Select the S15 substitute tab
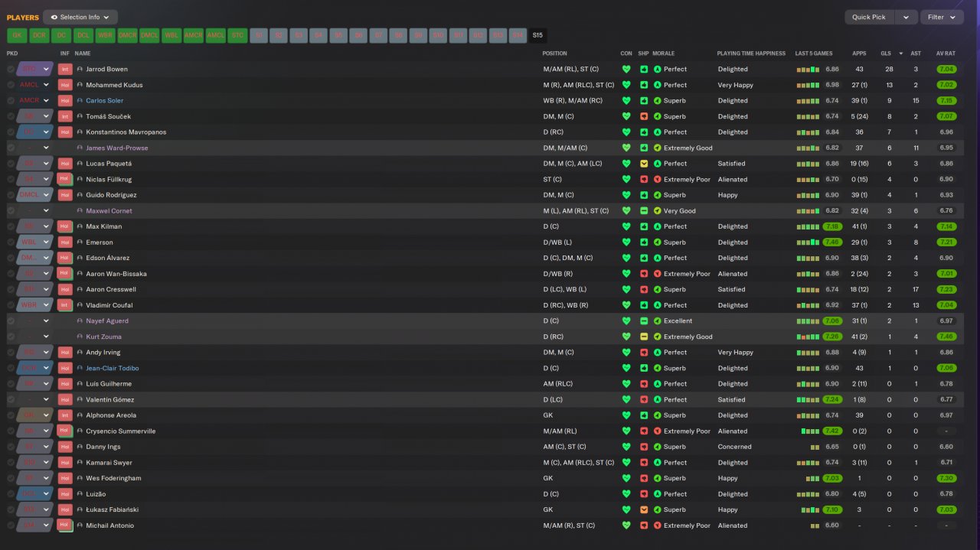Image resolution: width=980 pixels, height=550 pixels. [x=537, y=35]
